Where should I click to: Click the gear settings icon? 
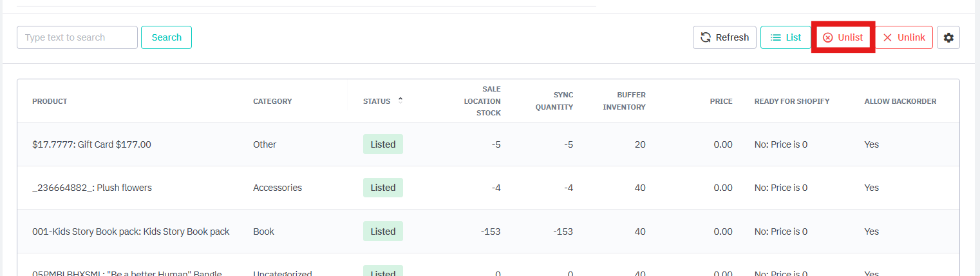point(948,37)
